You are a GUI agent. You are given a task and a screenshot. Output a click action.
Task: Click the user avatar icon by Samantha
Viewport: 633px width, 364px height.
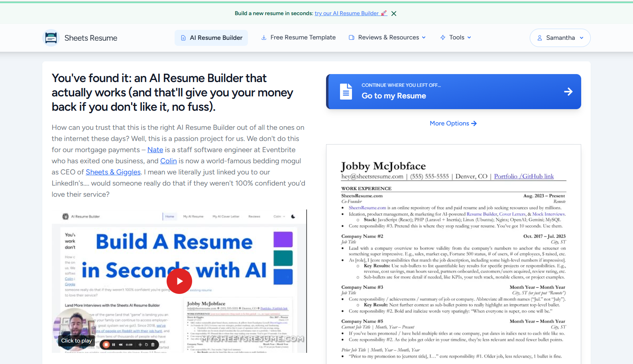point(540,38)
